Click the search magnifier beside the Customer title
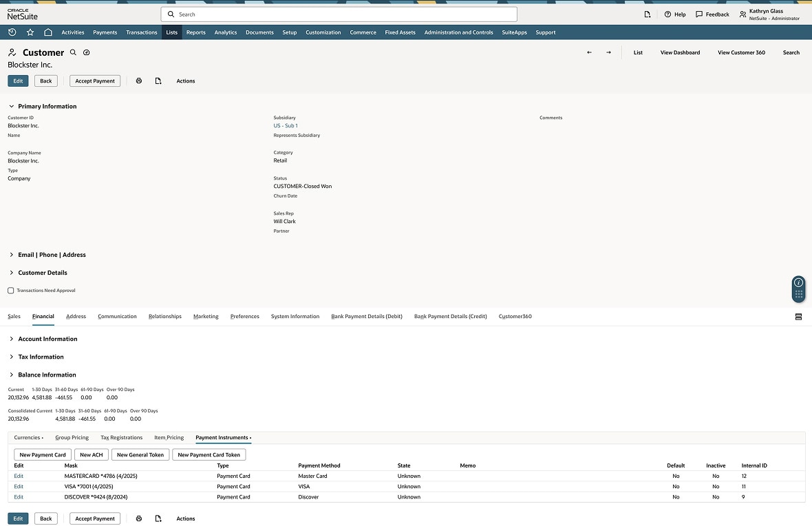Viewport: 812px width, 526px height. click(72, 52)
